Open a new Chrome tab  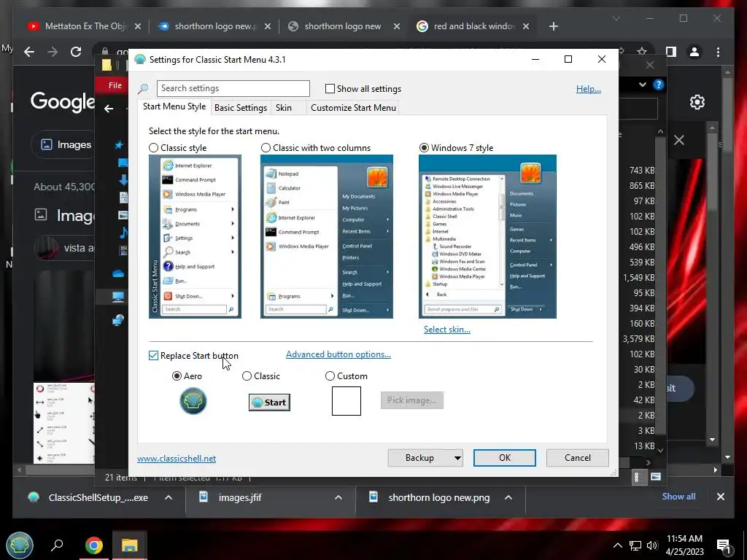553,27
